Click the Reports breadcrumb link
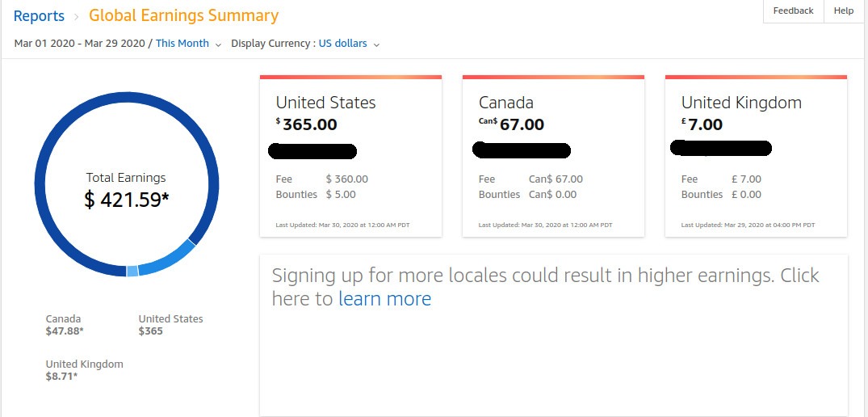The width and height of the screenshot is (868, 417). click(39, 15)
